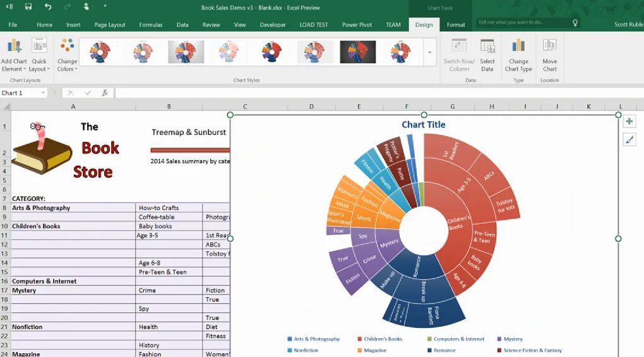Switch to the chart Format tab
Image resolution: width=644 pixels, height=357 pixels.
coord(455,25)
